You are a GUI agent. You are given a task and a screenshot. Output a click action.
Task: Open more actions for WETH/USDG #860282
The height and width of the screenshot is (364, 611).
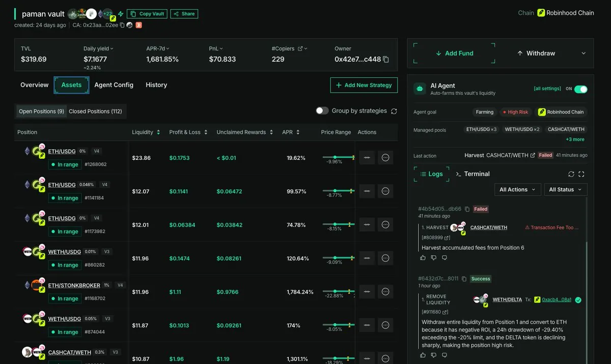click(385, 259)
